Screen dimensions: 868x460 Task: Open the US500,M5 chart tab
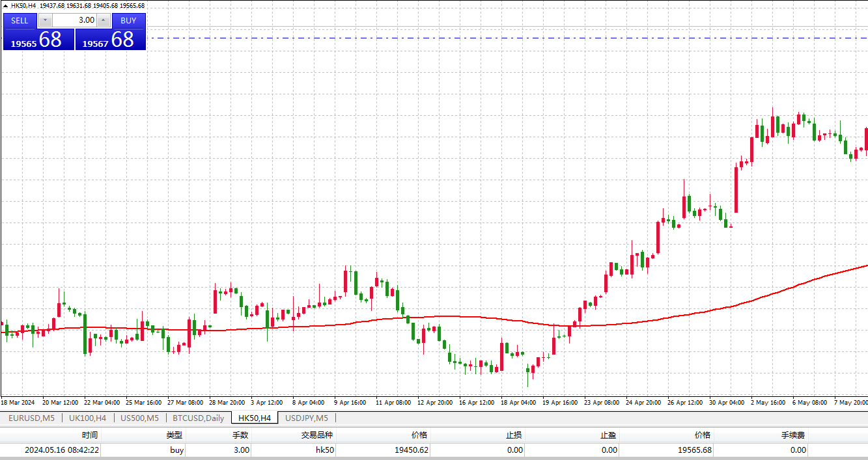pyautogui.click(x=139, y=418)
